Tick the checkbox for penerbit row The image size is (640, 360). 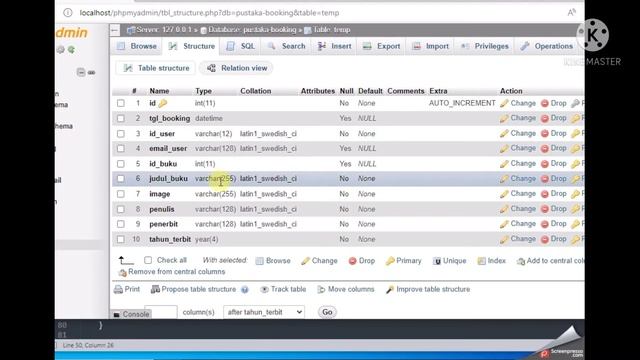pyautogui.click(x=121, y=224)
